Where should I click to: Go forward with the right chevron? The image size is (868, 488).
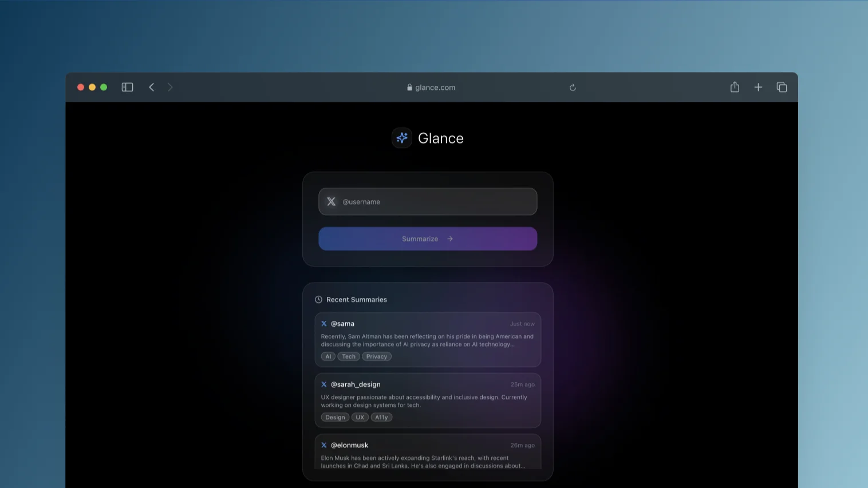click(170, 87)
